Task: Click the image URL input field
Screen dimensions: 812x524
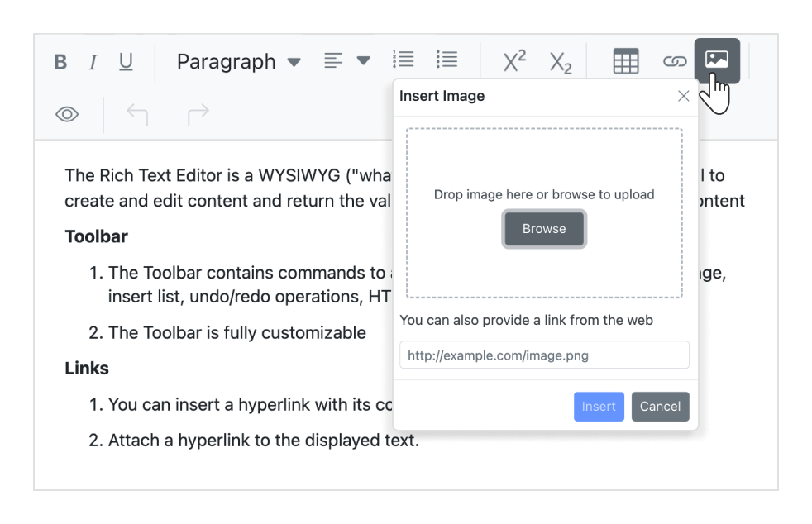Action: (544, 355)
